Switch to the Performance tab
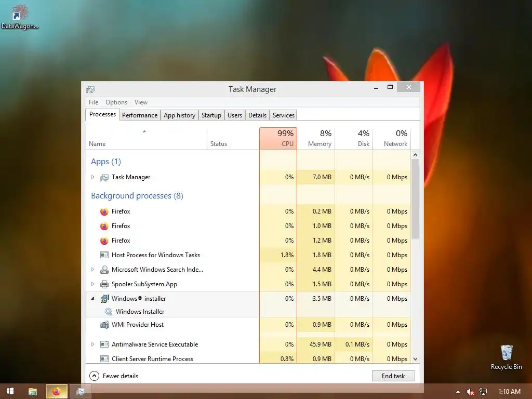This screenshot has height=399, width=532. 140,115
